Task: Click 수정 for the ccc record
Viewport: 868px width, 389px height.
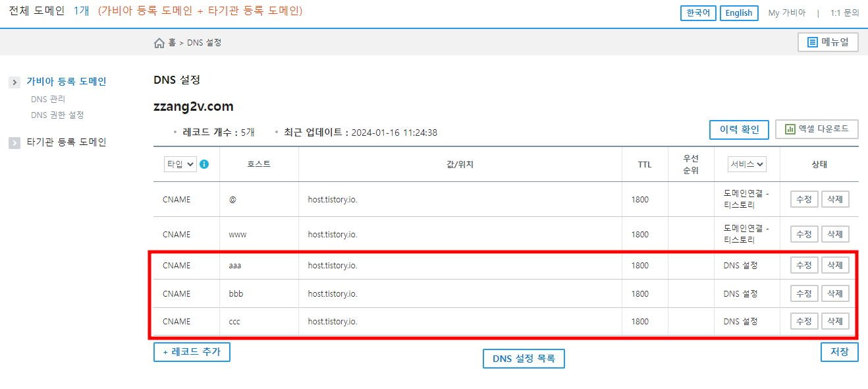Action: 804,321
